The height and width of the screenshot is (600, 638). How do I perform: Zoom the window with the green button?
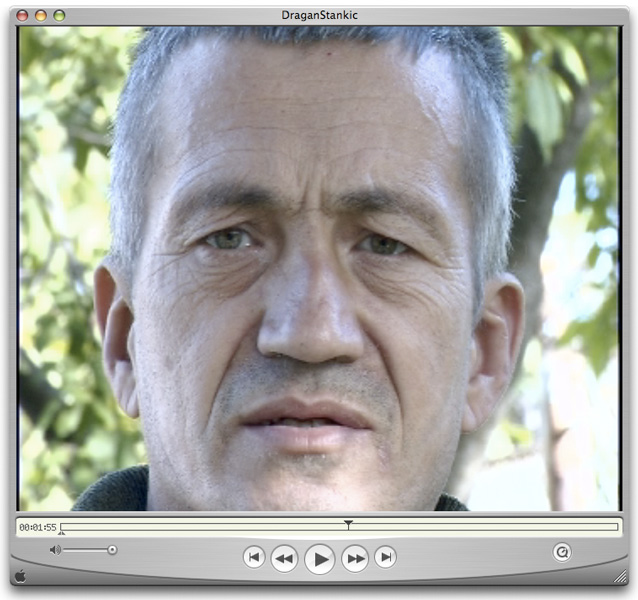[59, 16]
